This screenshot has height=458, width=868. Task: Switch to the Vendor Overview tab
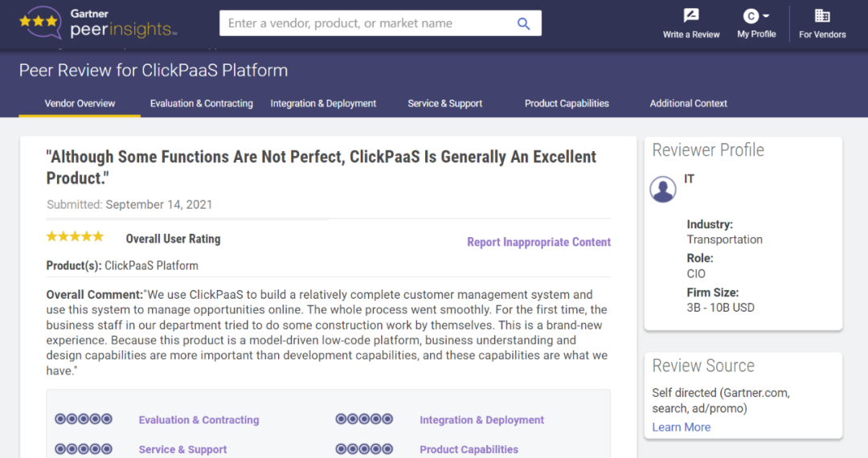click(x=80, y=104)
